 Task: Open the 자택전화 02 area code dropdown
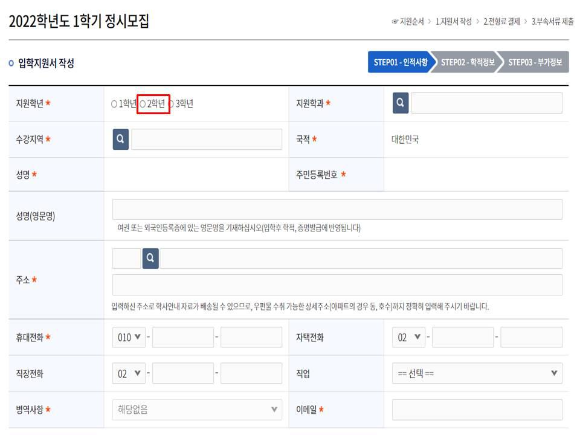click(x=409, y=337)
